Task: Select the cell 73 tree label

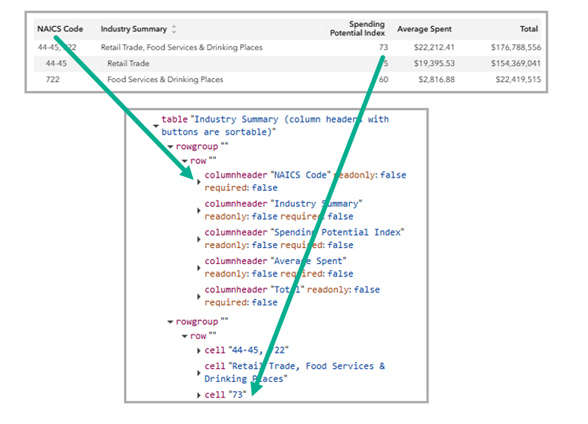Action: (225, 395)
